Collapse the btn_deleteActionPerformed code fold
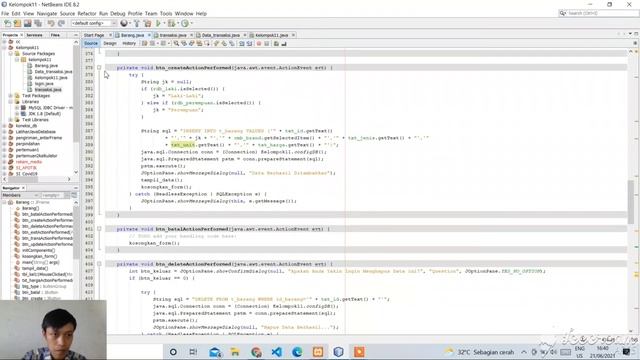The height and width of the screenshot is (360, 640). pos(99,264)
